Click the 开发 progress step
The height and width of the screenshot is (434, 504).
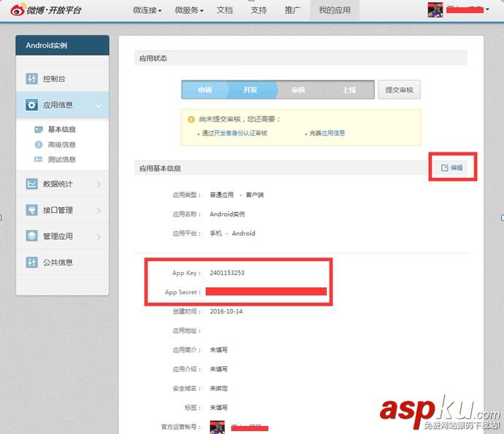[x=250, y=90]
